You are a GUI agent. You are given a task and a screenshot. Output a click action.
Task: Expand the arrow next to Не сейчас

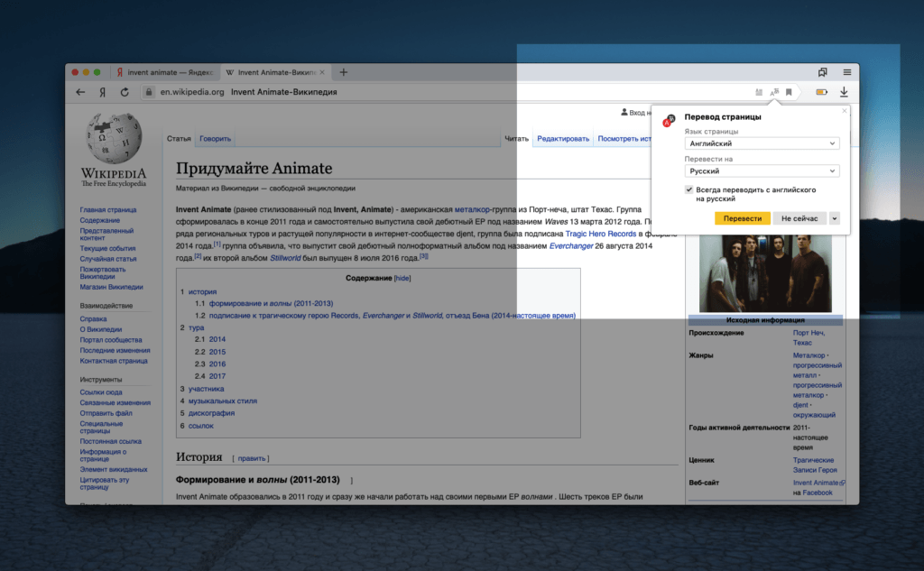[835, 218]
